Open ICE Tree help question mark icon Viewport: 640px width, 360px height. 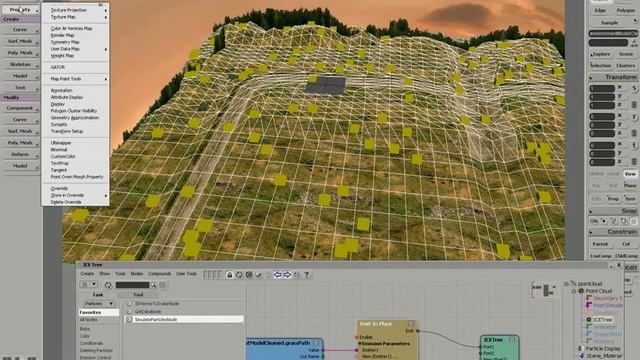[307, 275]
